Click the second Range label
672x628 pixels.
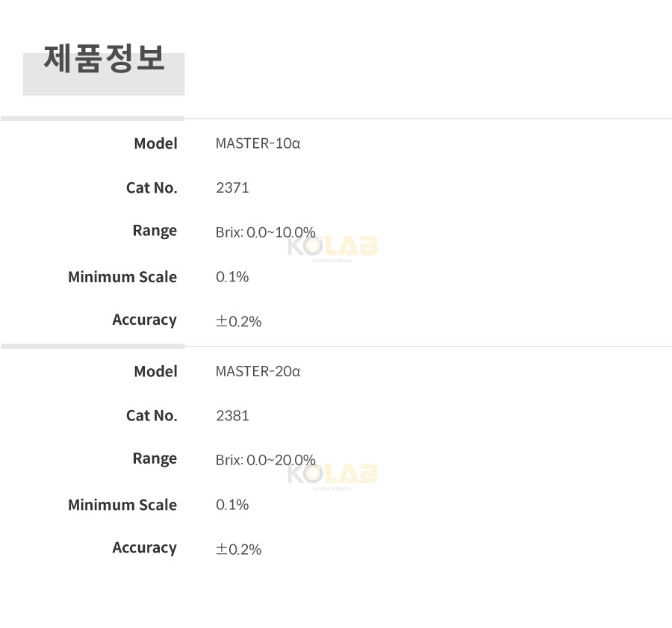155,459
